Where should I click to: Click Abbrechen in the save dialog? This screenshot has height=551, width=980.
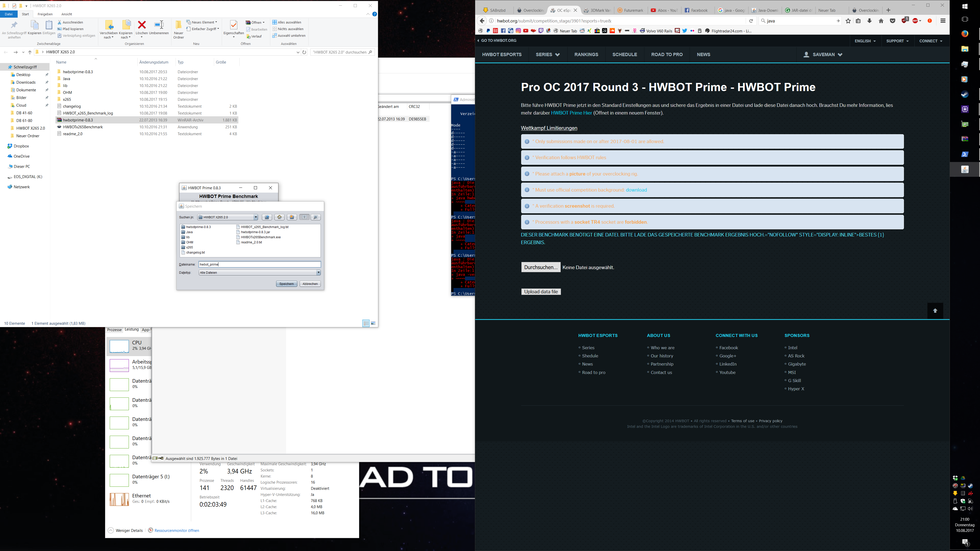point(310,284)
